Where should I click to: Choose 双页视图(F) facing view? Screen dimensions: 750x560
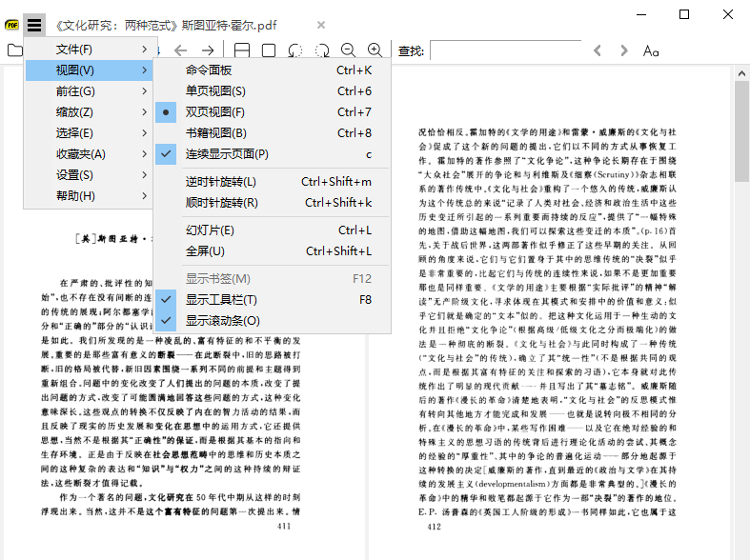(273, 112)
